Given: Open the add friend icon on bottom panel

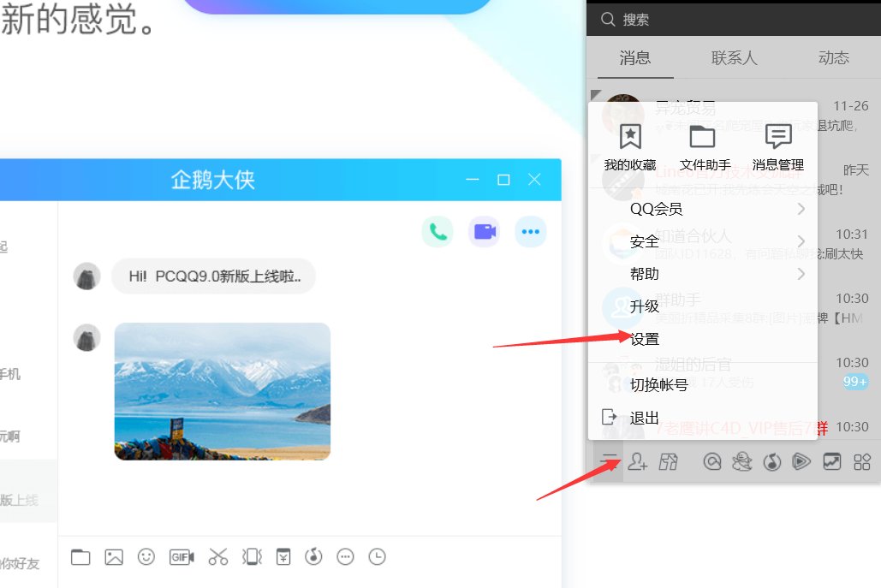Looking at the screenshot, I should tap(638, 461).
